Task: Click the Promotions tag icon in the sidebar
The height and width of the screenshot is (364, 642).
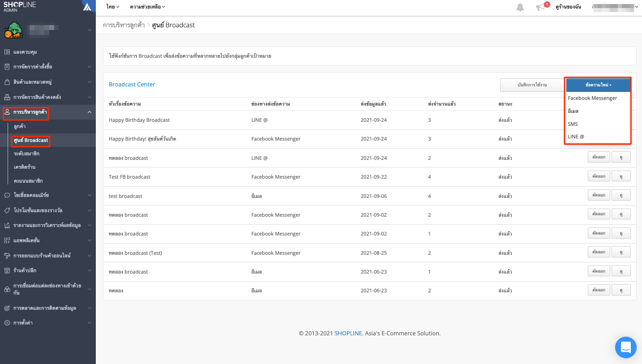Action: [x=7, y=210]
